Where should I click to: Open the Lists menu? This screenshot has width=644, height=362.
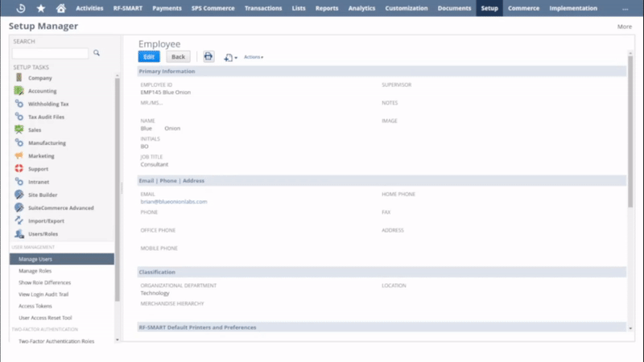click(x=299, y=8)
